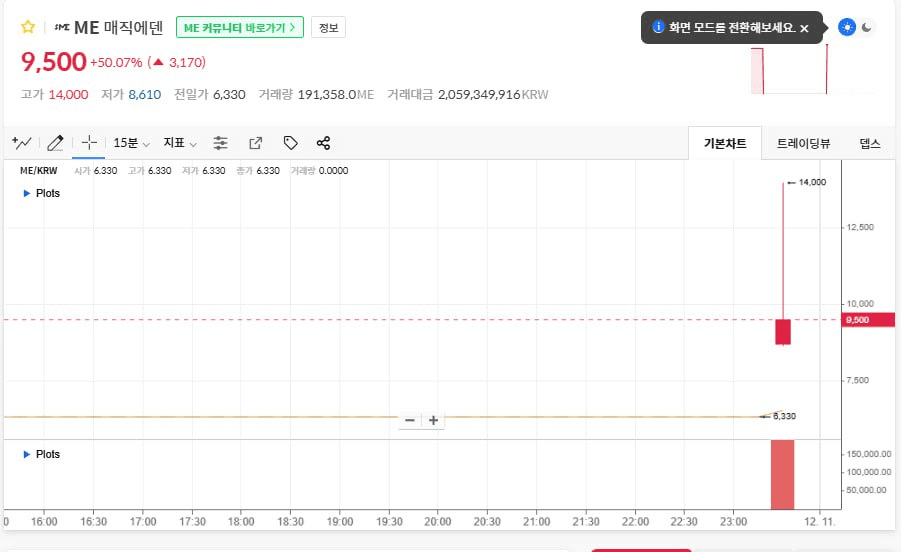Open the add indicator comparison line tool

[x=22, y=143]
